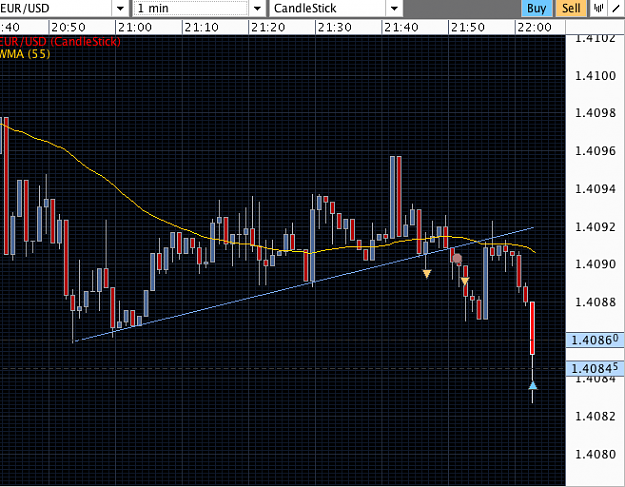
Task: Click the 21:10 time axis label
Action: 201,27
